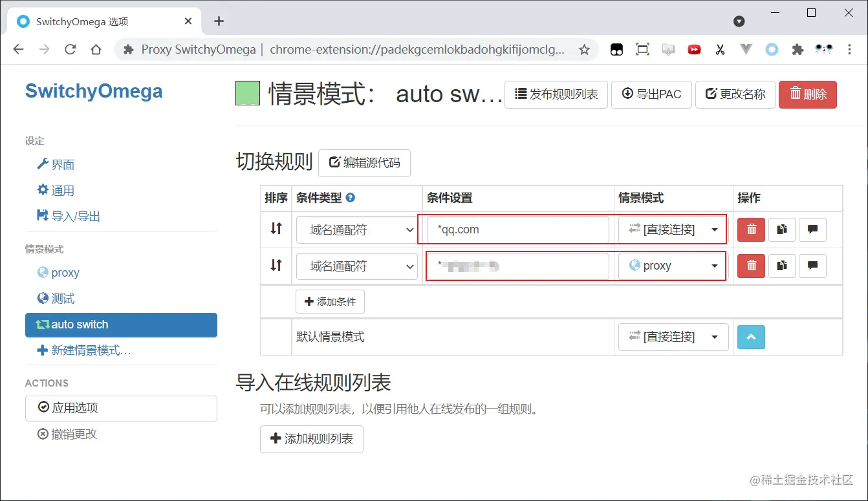
Task: Delete the profile with the red 删除 button
Action: click(808, 94)
